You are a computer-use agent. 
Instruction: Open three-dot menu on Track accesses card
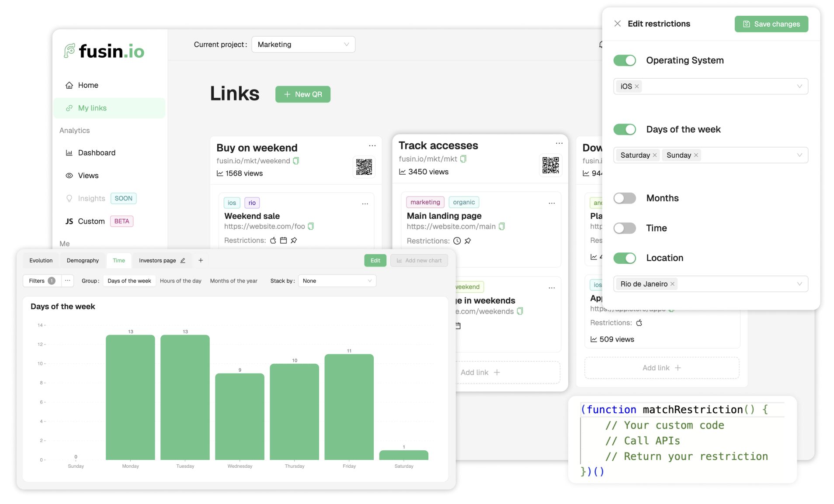(x=559, y=143)
